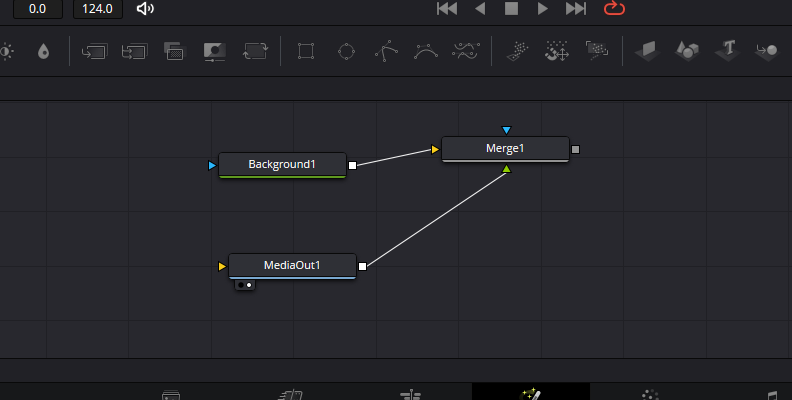This screenshot has width=792, height=400.
Task: Add a Text3D node from the toolbar
Action: (x=729, y=50)
